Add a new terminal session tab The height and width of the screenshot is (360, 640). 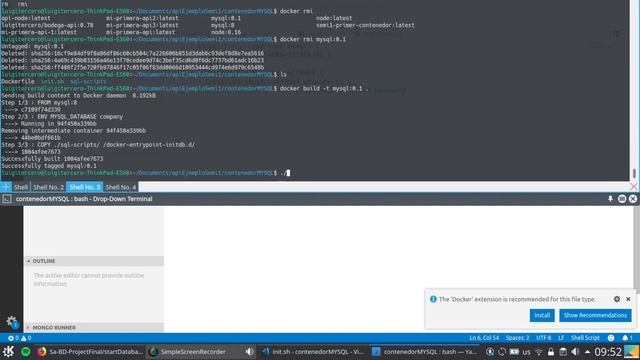6,187
